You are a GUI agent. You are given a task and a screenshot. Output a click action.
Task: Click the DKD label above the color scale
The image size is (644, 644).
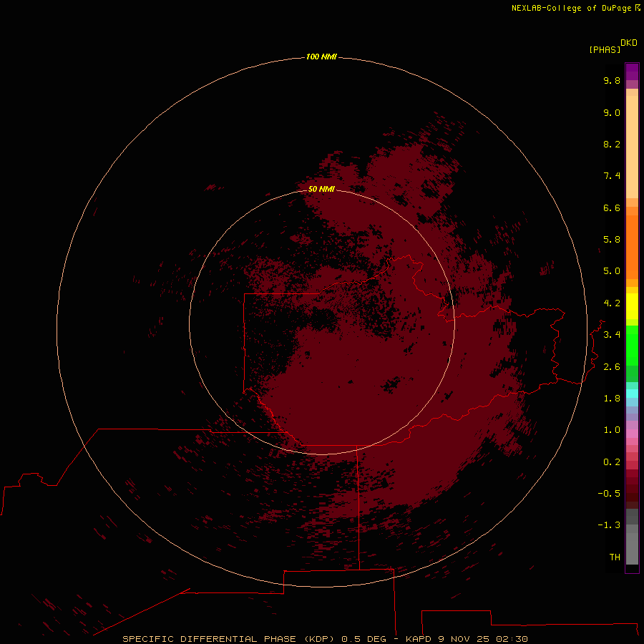click(629, 43)
